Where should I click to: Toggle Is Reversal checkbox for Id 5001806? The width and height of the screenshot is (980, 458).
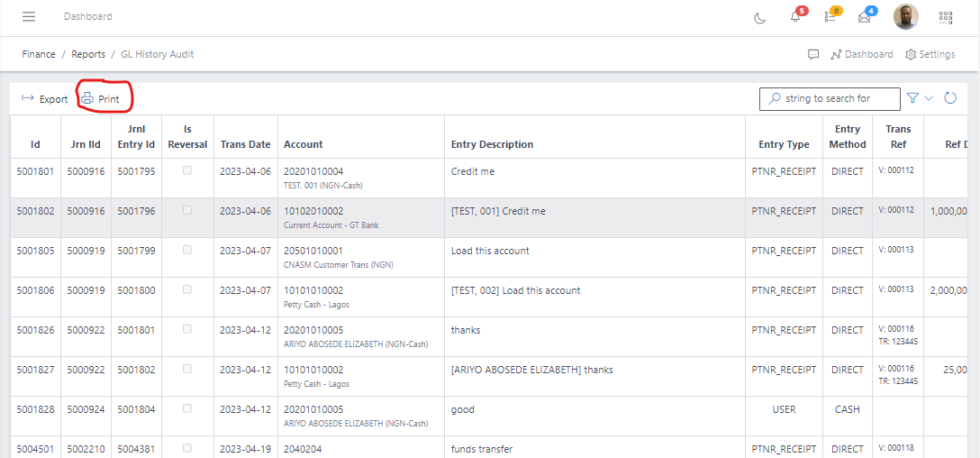coord(186,289)
